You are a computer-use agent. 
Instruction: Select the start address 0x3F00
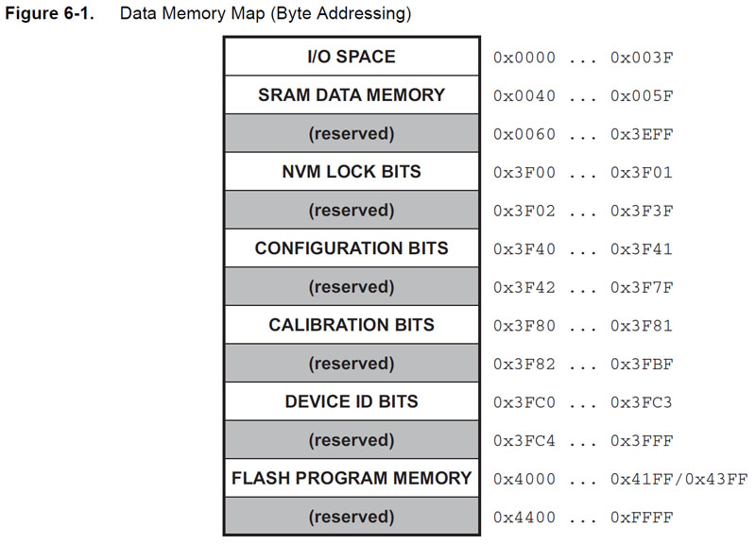point(524,173)
